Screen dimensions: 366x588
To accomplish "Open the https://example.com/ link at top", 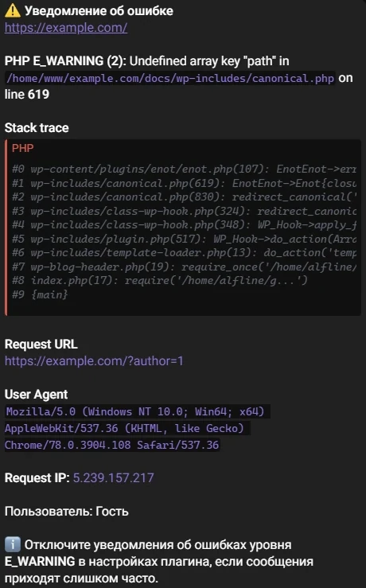I will click(66, 27).
